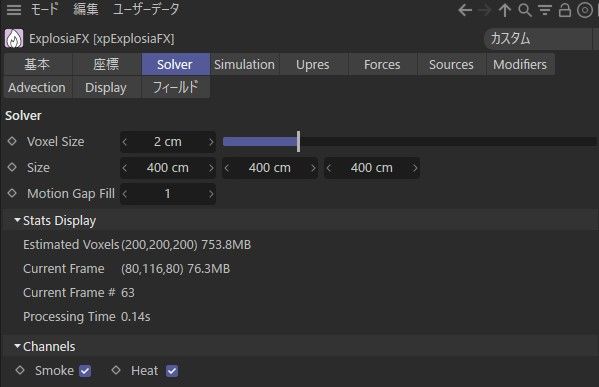Click the circular target icon
Viewport: 599px width, 387px height.
pyautogui.click(x=584, y=10)
